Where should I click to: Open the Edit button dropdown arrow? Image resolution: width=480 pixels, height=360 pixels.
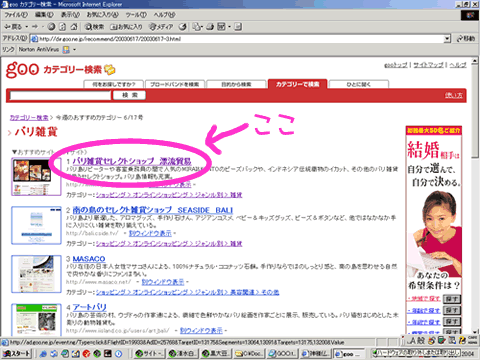coord(229,27)
